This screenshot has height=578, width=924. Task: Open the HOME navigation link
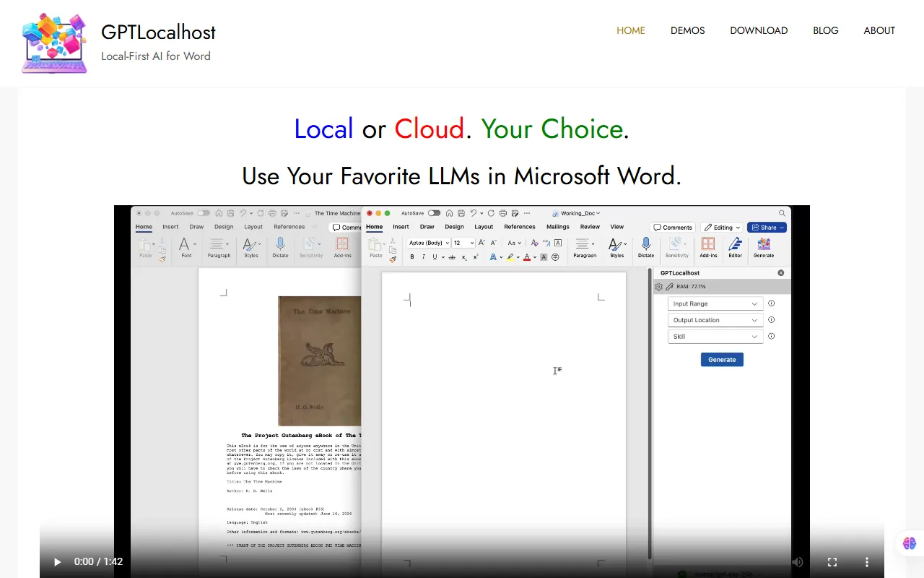click(x=631, y=30)
